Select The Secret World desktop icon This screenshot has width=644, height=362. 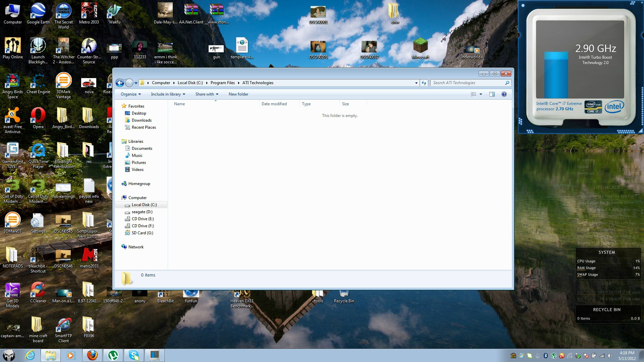tap(63, 16)
